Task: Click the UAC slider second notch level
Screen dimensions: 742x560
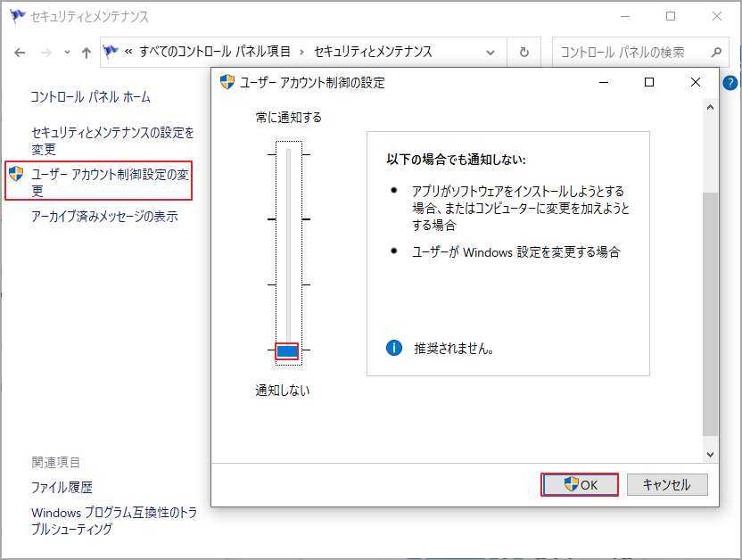Action: click(x=288, y=219)
